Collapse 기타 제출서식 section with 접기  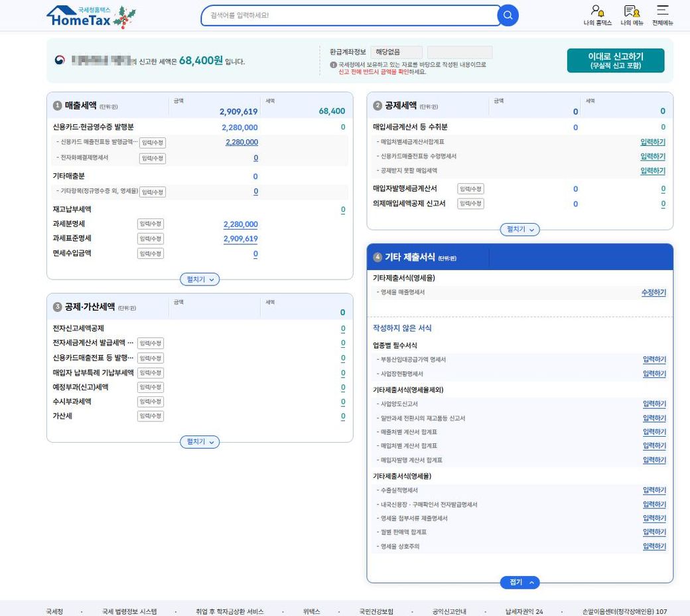click(519, 582)
